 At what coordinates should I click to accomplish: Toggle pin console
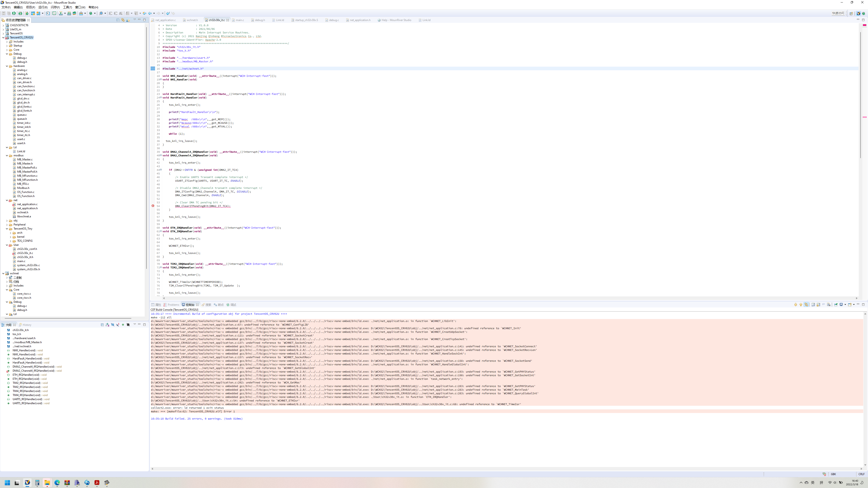(836, 305)
